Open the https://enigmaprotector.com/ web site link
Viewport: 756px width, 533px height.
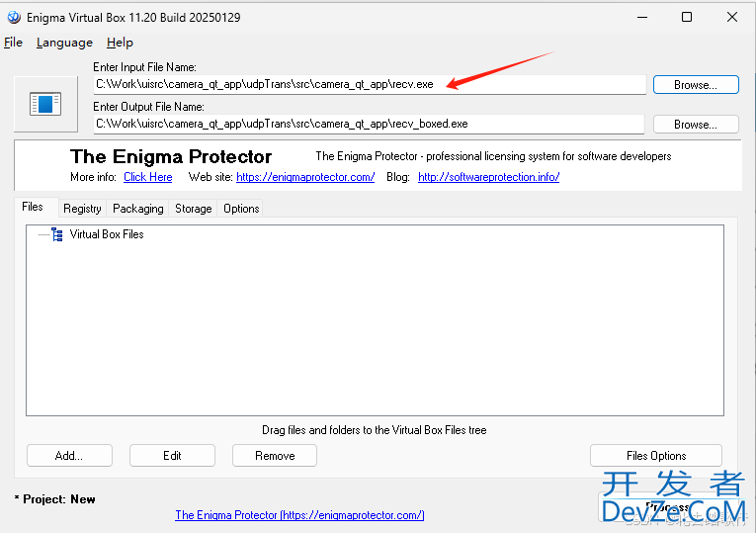coord(305,177)
